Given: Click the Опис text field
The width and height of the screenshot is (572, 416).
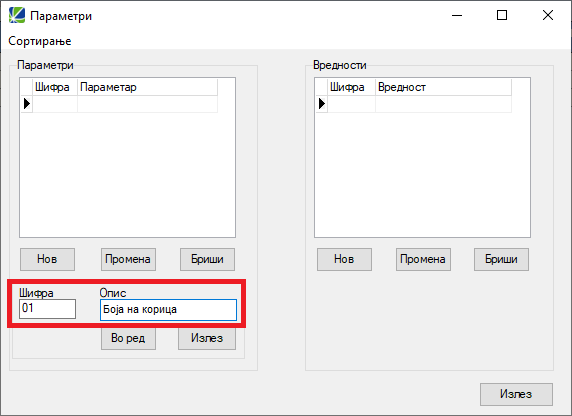Looking at the screenshot, I should tap(169, 310).
